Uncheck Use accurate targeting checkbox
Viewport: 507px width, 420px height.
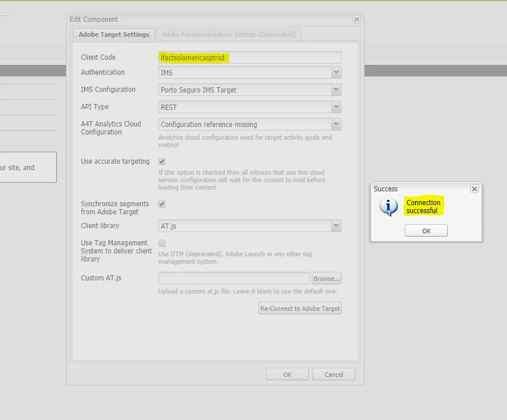(162, 161)
